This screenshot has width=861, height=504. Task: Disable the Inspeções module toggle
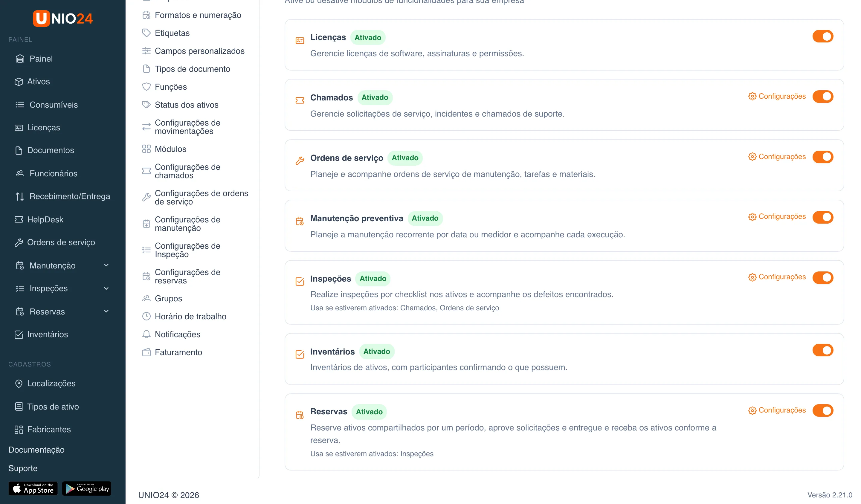coord(822,277)
